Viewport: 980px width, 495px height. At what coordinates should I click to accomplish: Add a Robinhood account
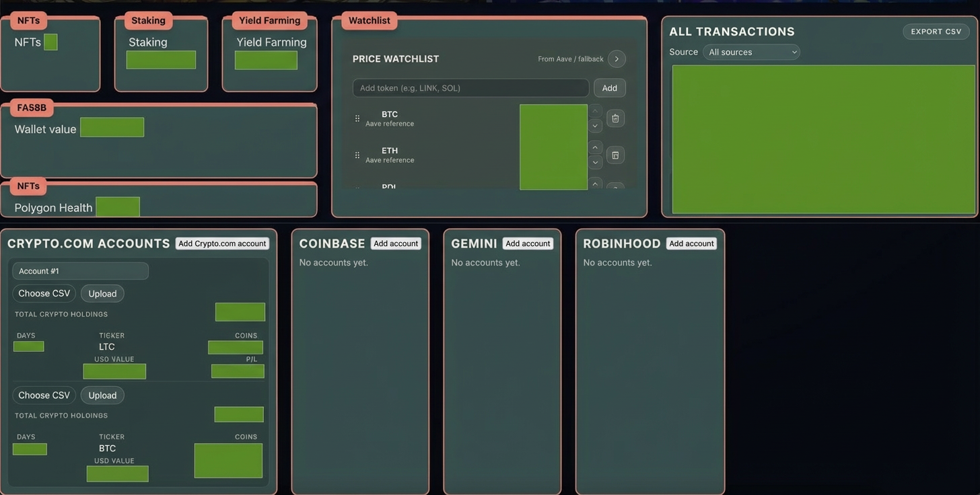pos(691,243)
